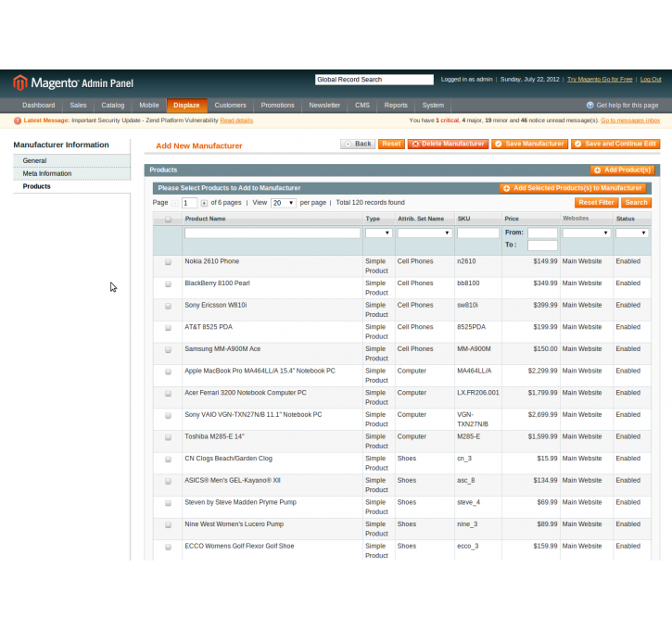The image size is (672, 630).
Task: Switch to the Meta Information tab
Action: click(x=71, y=173)
